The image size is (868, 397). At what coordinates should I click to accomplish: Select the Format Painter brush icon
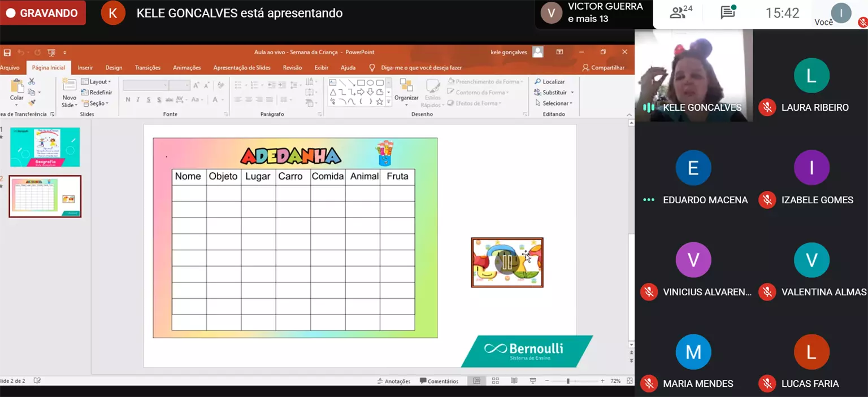click(x=32, y=103)
